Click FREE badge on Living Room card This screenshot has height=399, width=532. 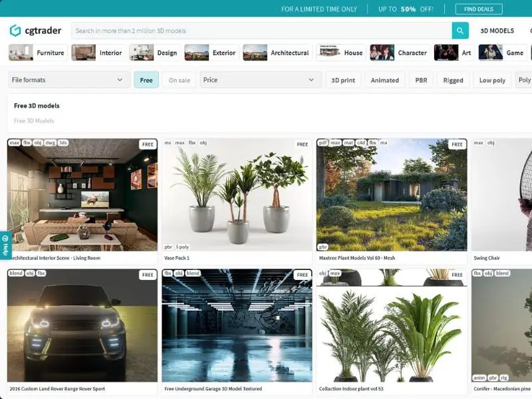click(x=148, y=144)
